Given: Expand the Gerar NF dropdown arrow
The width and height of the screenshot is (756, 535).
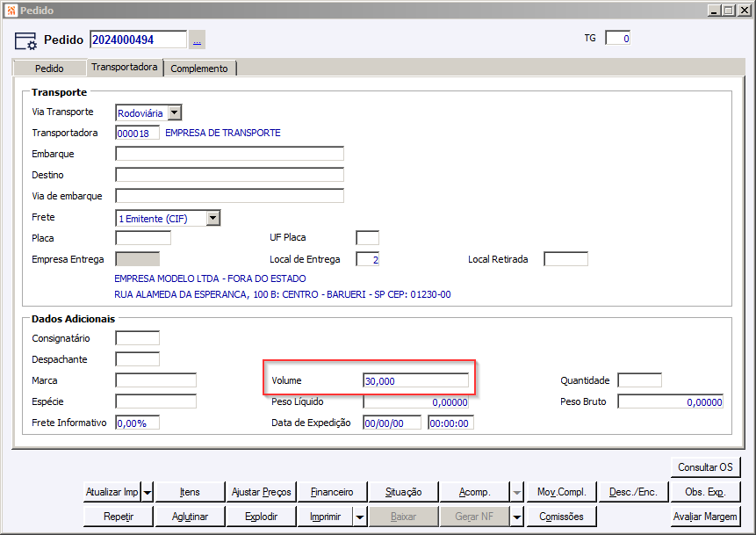Looking at the screenshot, I should [x=517, y=517].
